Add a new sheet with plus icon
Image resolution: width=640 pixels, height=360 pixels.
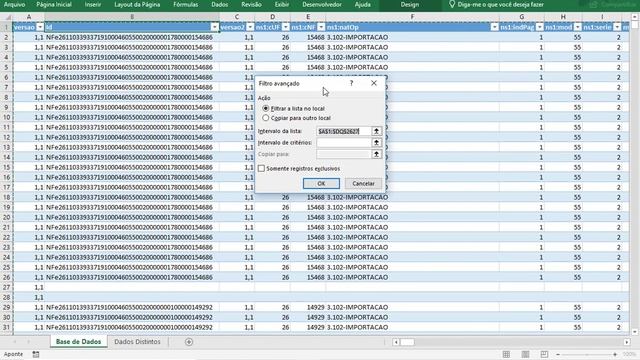pos(189,342)
